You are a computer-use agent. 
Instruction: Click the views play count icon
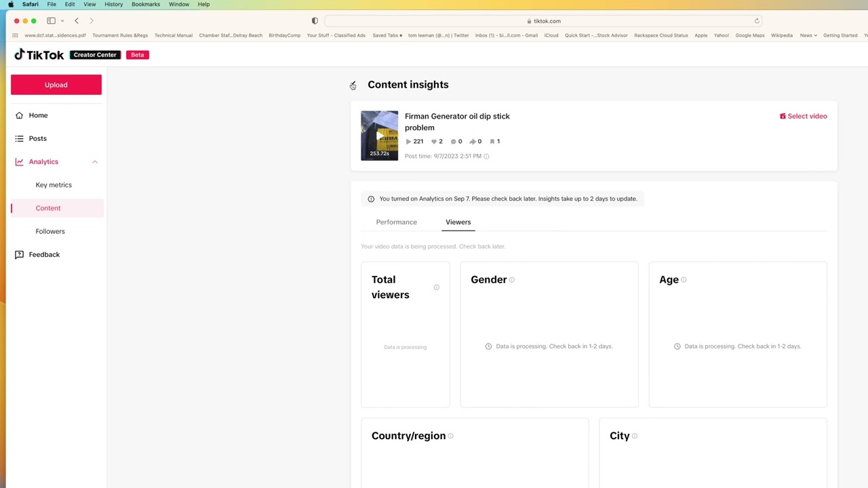408,142
